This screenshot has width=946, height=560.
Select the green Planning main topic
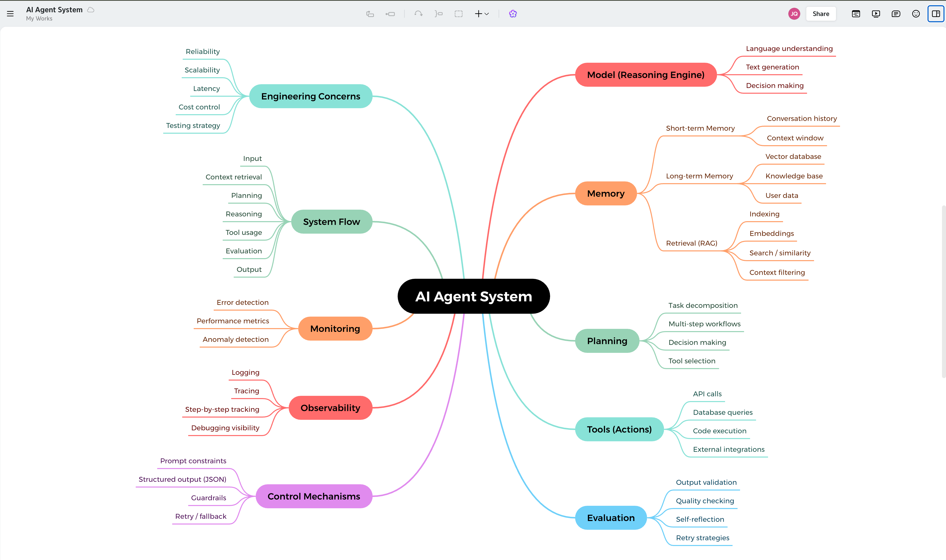click(607, 341)
